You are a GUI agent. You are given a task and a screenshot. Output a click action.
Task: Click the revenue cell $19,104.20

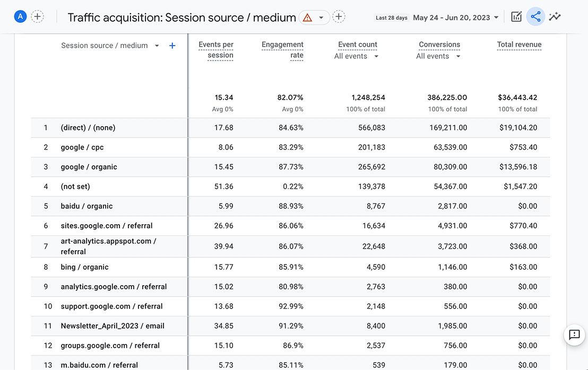518,128
